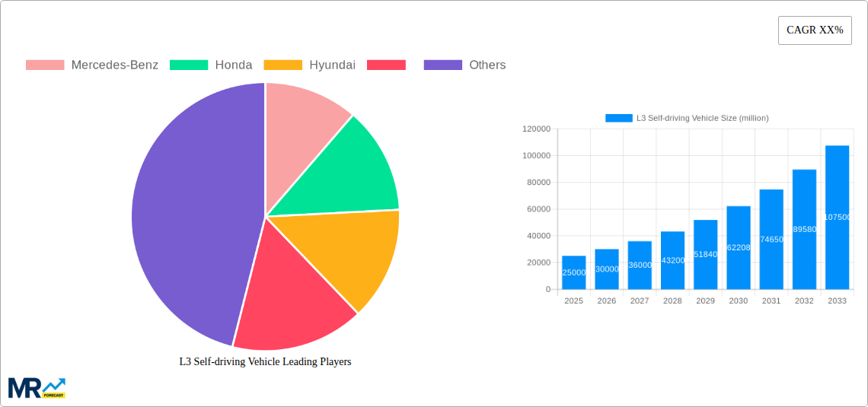Viewport: 868px width, 407px height.
Task: Toggle the Mercedes-Benz legend label
Action: (114, 65)
